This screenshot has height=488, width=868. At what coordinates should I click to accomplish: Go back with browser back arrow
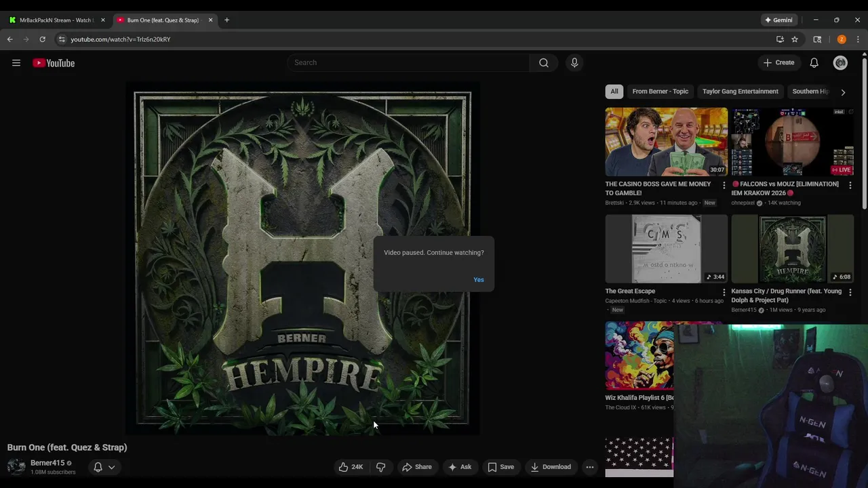click(x=9, y=39)
